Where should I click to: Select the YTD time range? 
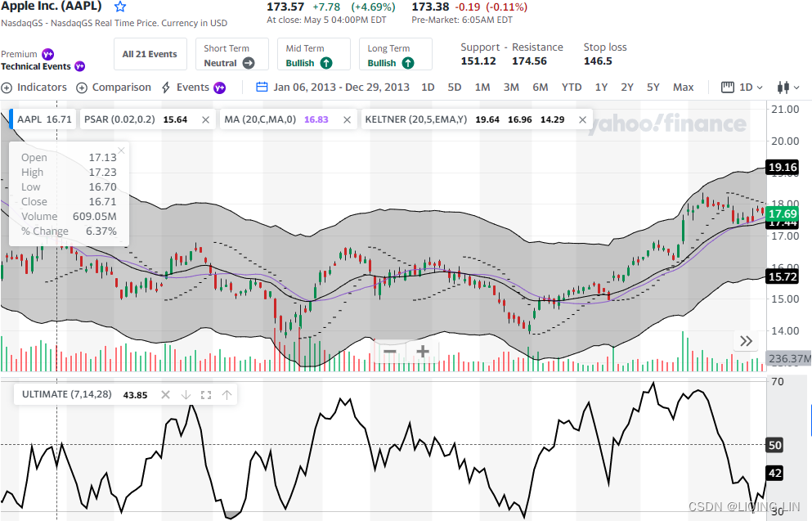coord(572,87)
